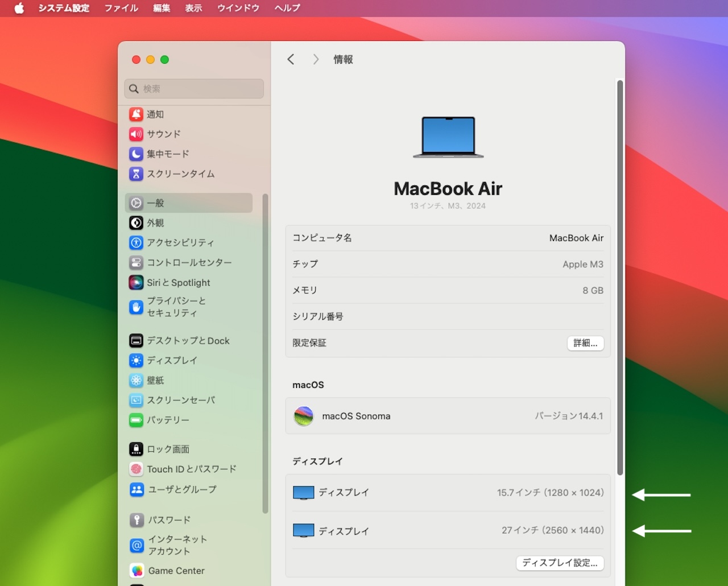
Task: Open the スクリーンセーバ icon
Action: (x=136, y=401)
